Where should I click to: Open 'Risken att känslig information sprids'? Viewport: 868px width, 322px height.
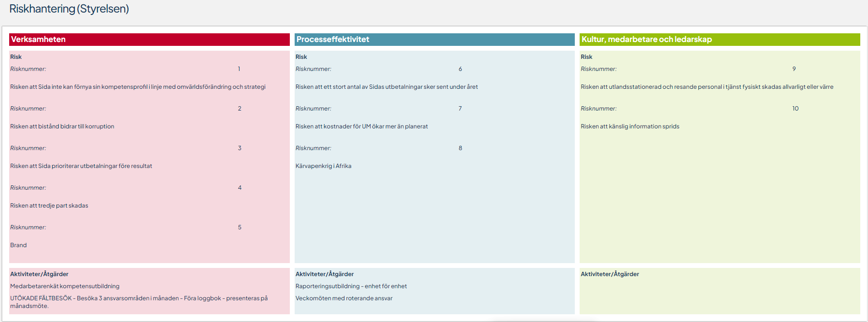630,126
